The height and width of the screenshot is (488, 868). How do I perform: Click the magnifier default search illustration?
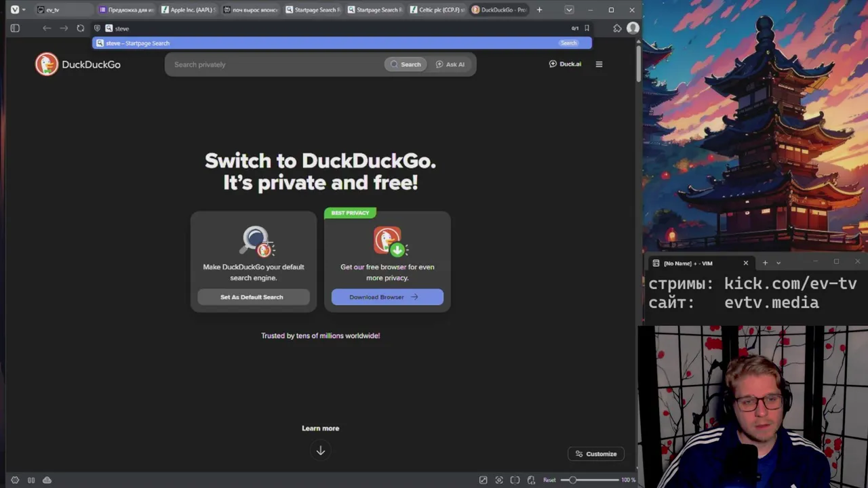(x=258, y=241)
